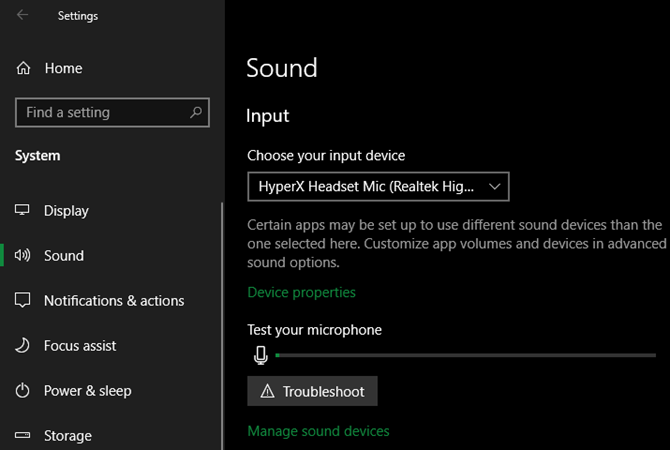The height and width of the screenshot is (450, 670).
Task: Click the Notifications & actions icon
Action: 23,301
